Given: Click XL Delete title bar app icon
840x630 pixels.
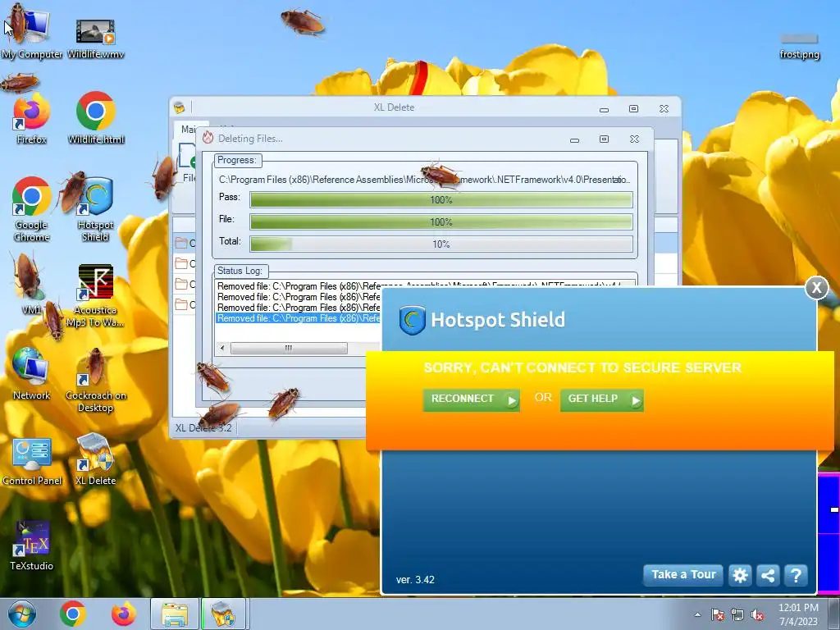Looking at the screenshot, I should 180,107.
